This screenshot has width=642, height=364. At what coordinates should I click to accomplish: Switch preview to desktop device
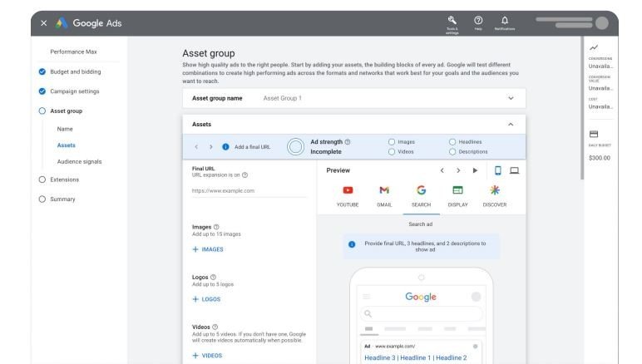point(514,170)
